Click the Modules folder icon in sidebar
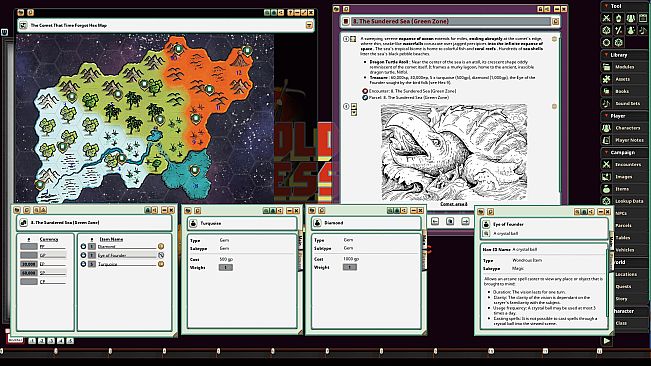Screen dimensions: 651x366 pyautogui.click(x=607, y=67)
